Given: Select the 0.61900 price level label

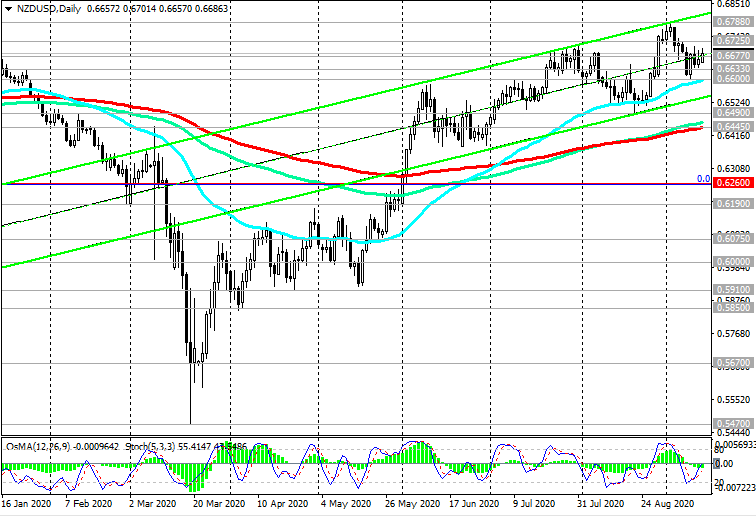Looking at the screenshot, I should [x=733, y=204].
